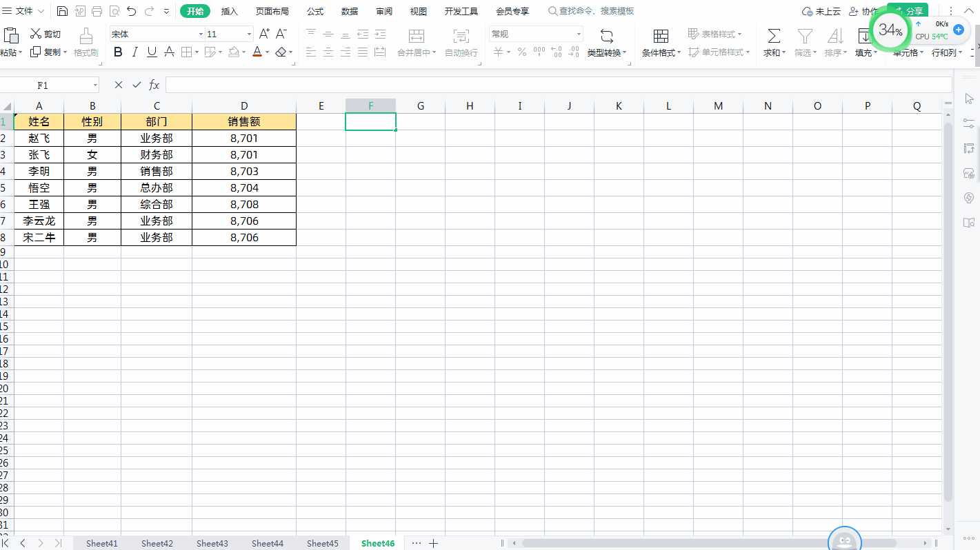Click the increase indent icon
This screenshot has height=550, width=980.
[x=379, y=34]
